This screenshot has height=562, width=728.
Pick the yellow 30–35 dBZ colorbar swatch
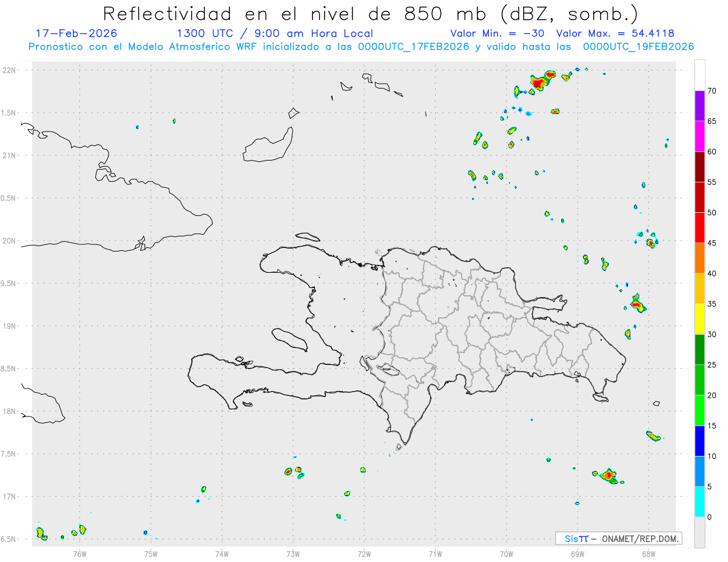tap(699, 319)
